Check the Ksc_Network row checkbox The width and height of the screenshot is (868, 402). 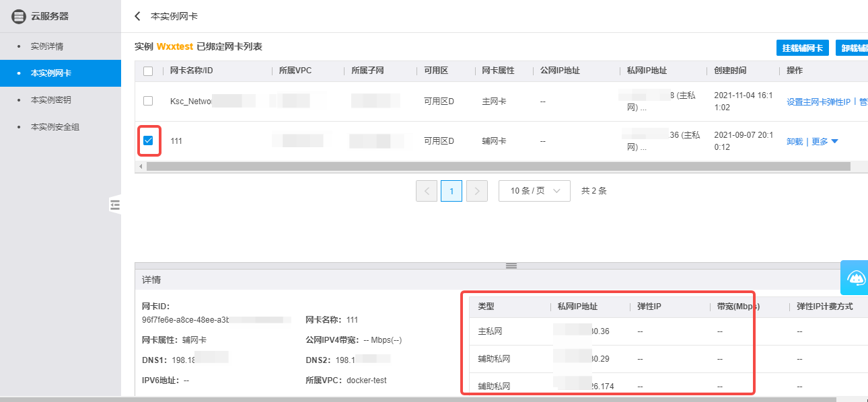[148, 101]
